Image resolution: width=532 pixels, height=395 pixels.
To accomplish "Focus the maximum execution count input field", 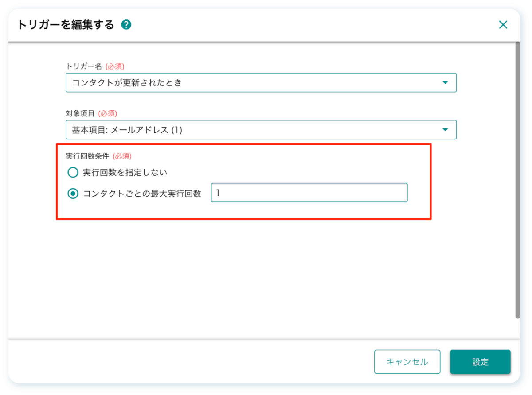I will [x=309, y=193].
